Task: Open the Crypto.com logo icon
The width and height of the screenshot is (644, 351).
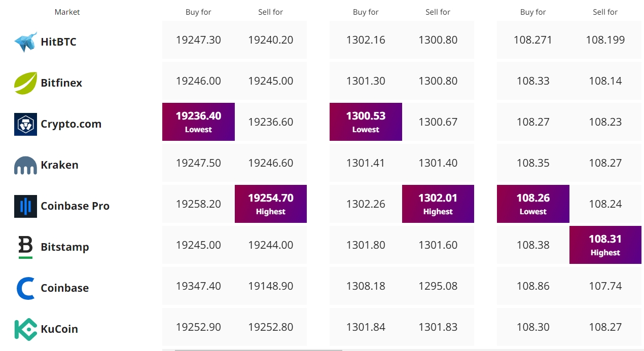Action: coord(25,124)
